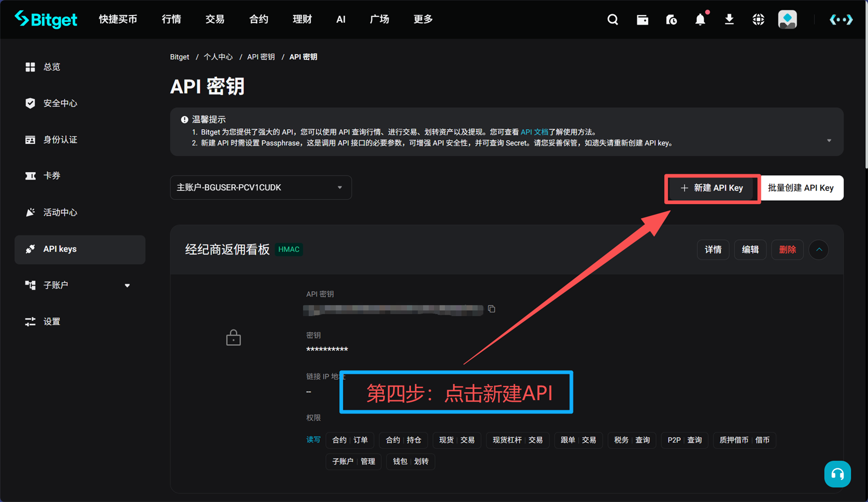Click the 批量创建 API Key button
The width and height of the screenshot is (868, 502).
[801, 188]
